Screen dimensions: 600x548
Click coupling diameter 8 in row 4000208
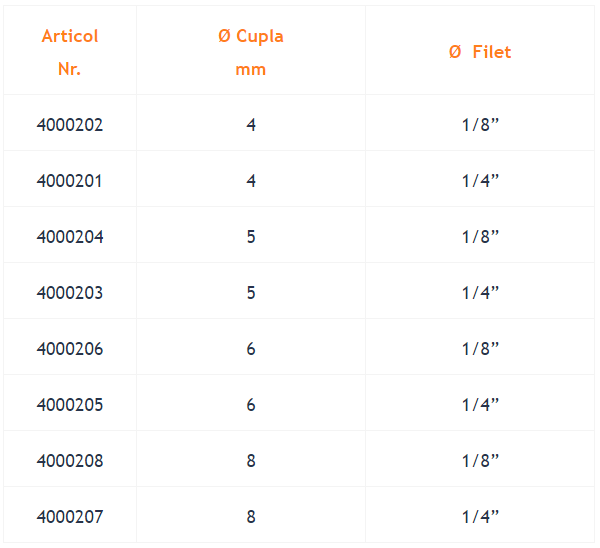(251, 461)
